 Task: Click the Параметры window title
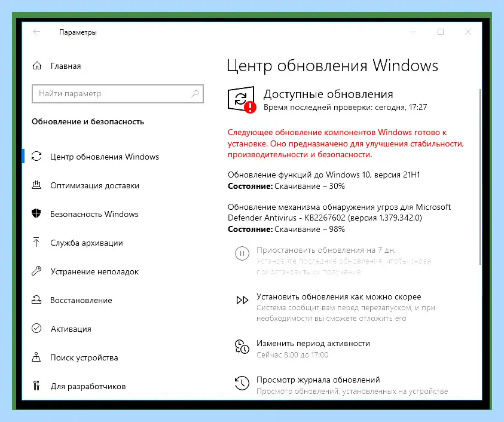coord(78,32)
